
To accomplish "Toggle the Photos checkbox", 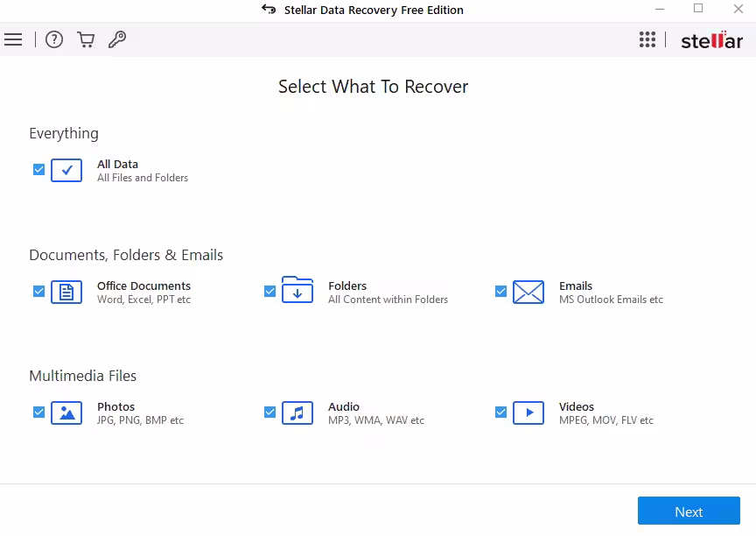I will 38,412.
